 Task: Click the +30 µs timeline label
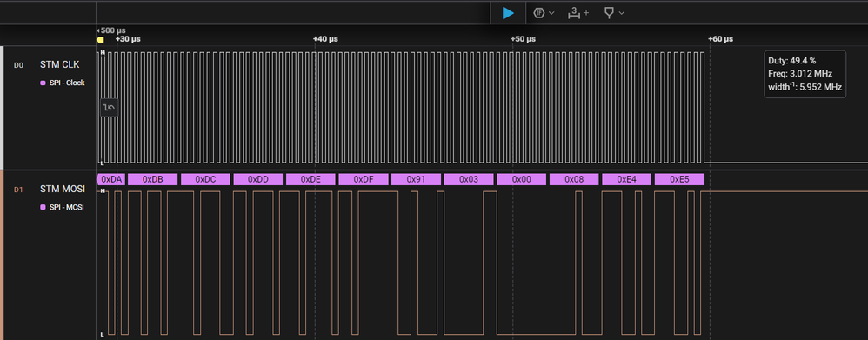click(128, 39)
